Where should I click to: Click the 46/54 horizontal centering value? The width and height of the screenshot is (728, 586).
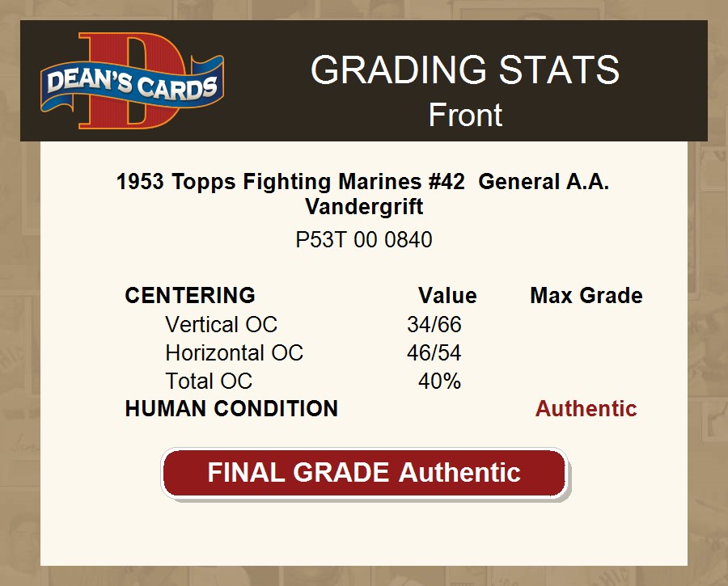click(434, 353)
